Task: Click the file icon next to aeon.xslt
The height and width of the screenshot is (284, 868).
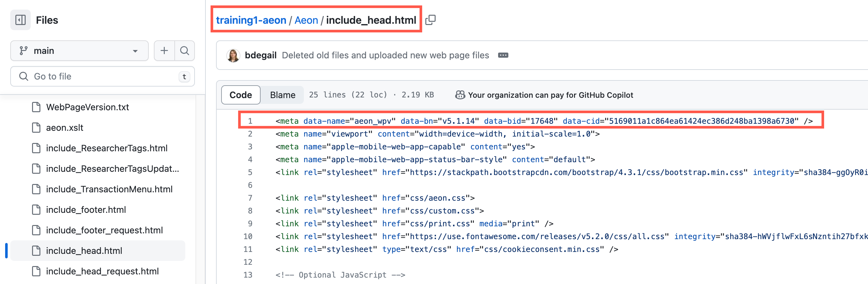Action: coord(36,128)
